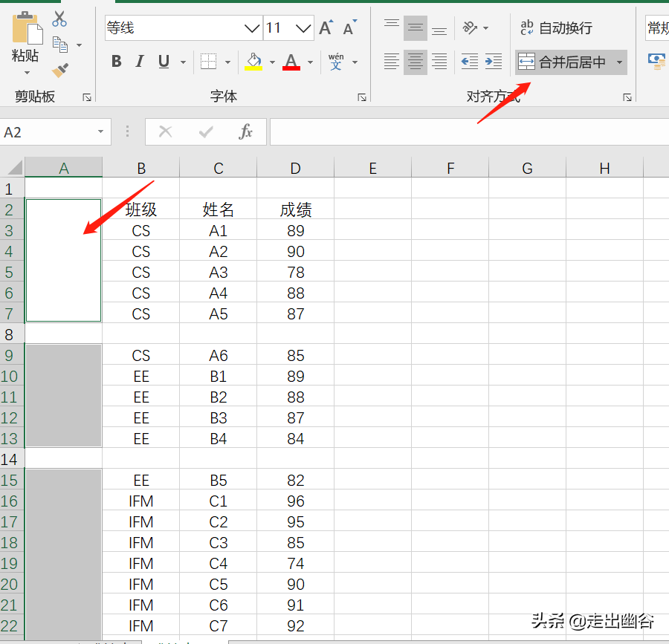This screenshot has height=644, width=669.
Task: Increase indent
Action: tap(494, 62)
